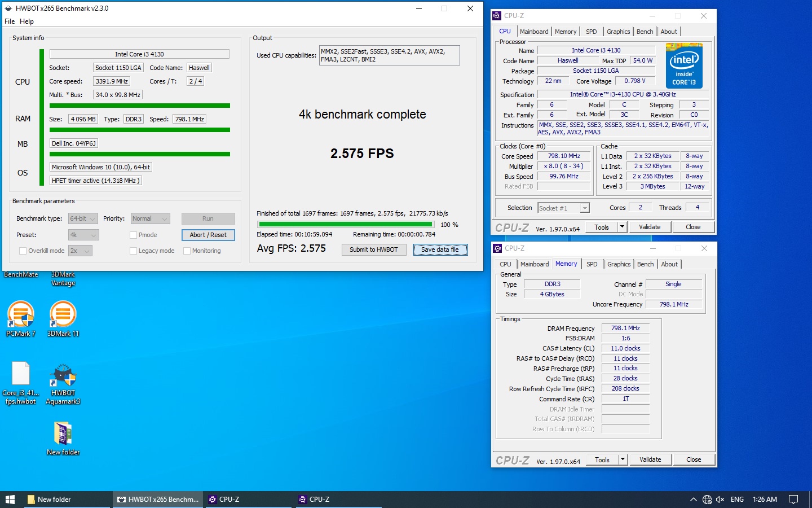Viewport: 812px width, 508px height.
Task: Enable Overkill mode checkbox
Action: pos(23,251)
